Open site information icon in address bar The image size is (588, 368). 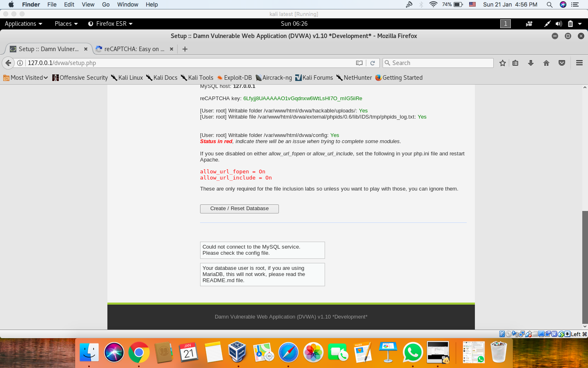pyautogui.click(x=20, y=63)
